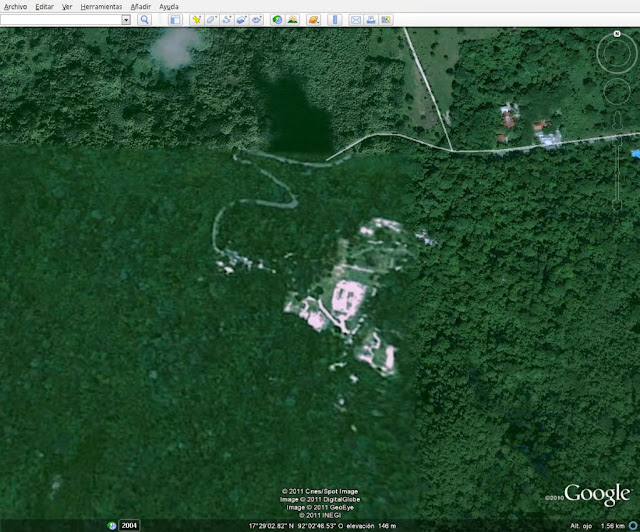Toggle the sidebar panel icon
This screenshot has width=640, height=532.
pyautogui.click(x=175, y=20)
